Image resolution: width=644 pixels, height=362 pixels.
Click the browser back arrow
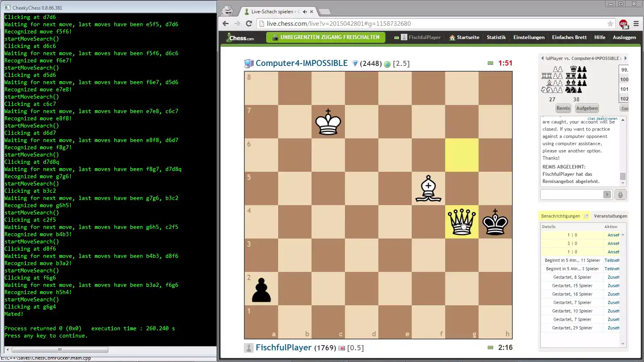point(225,23)
